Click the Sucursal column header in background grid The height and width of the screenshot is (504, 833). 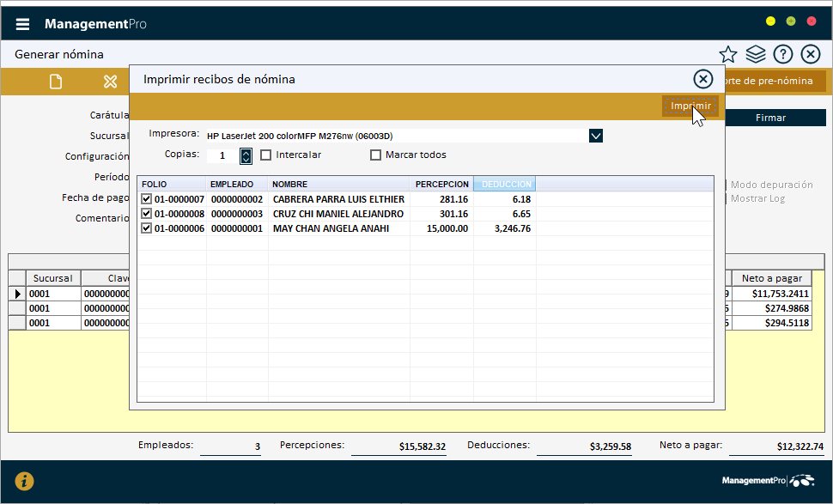52,278
